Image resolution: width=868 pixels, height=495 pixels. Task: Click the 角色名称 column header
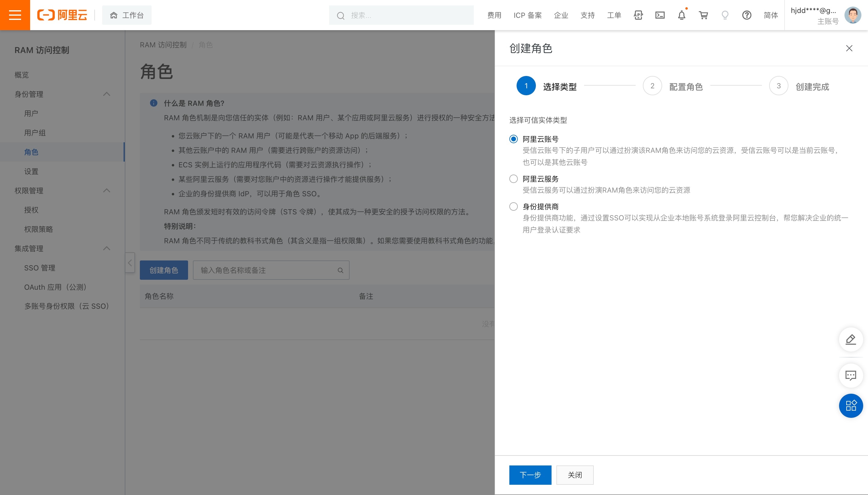pyautogui.click(x=159, y=296)
